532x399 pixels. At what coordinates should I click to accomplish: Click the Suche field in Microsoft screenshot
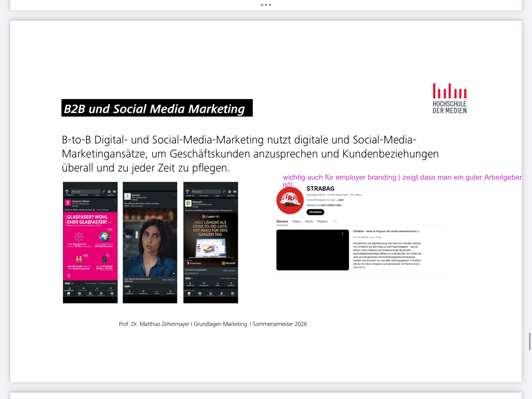pyautogui.click(x=206, y=192)
